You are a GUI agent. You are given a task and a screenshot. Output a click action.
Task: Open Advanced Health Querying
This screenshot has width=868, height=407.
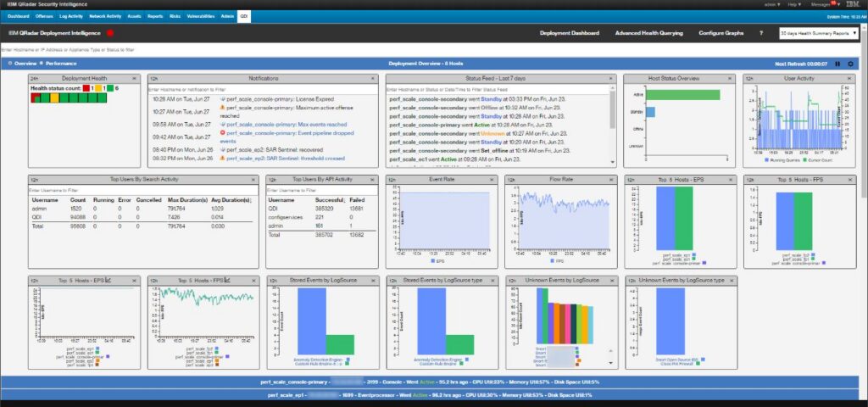point(648,33)
